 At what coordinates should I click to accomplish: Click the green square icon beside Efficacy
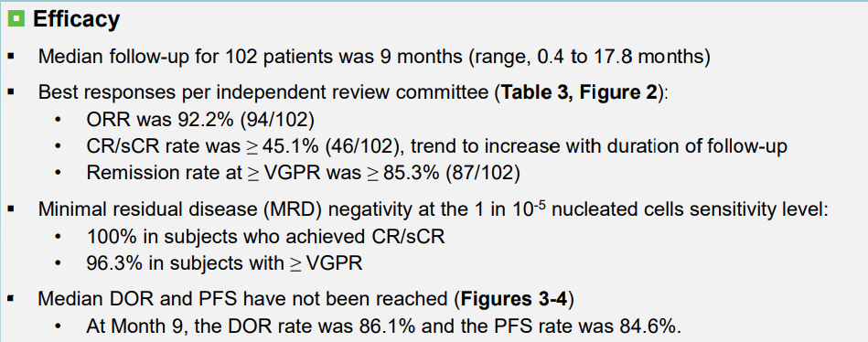pyautogui.click(x=16, y=20)
